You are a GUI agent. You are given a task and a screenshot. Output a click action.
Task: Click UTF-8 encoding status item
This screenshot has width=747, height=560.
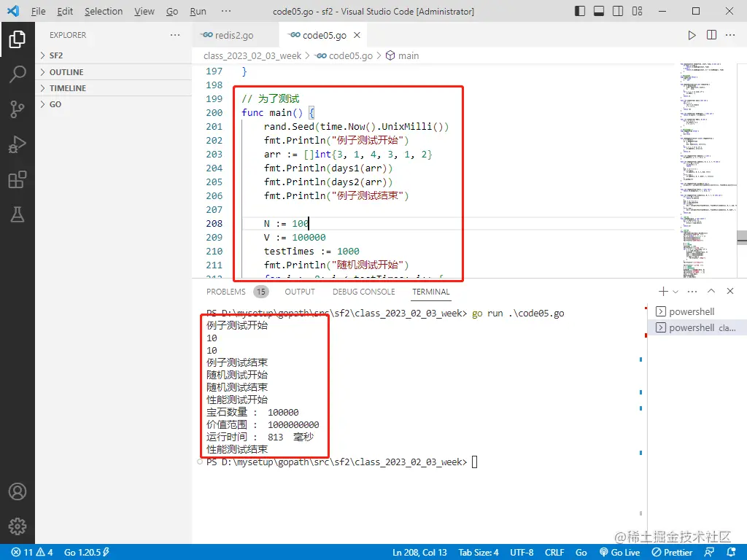522,553
